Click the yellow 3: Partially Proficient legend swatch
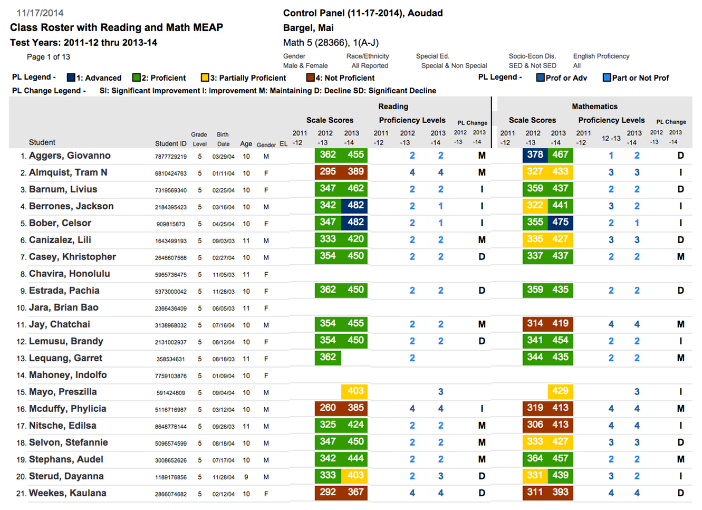 [205, 77]
